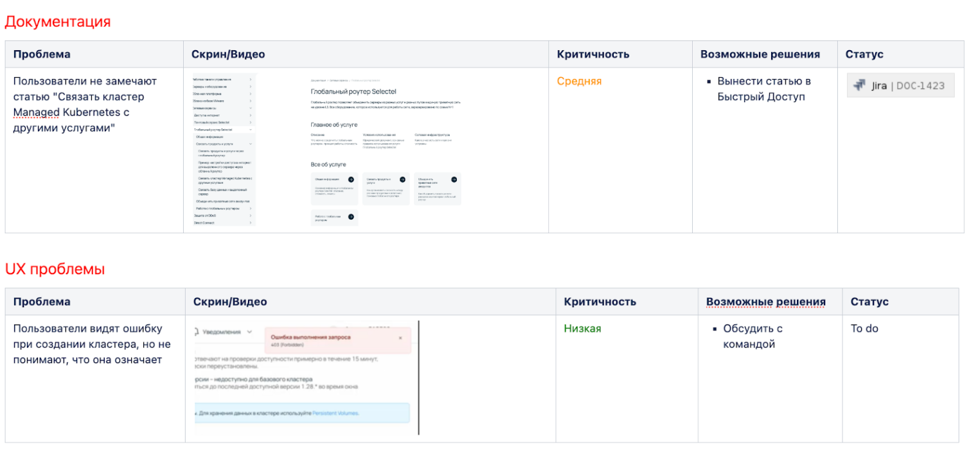Click the Средняя criticality label
The image size is (980, 453).
click(x=579, y=82)
